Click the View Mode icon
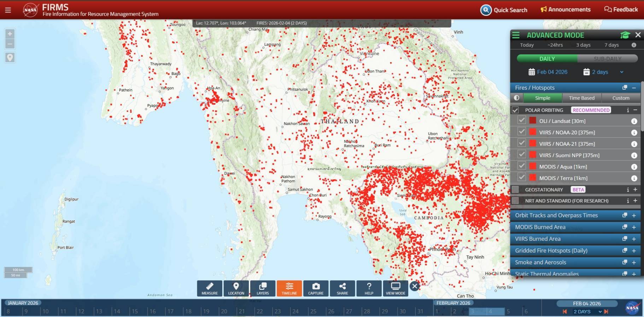 pyautogui.click(x=395, y=288)
